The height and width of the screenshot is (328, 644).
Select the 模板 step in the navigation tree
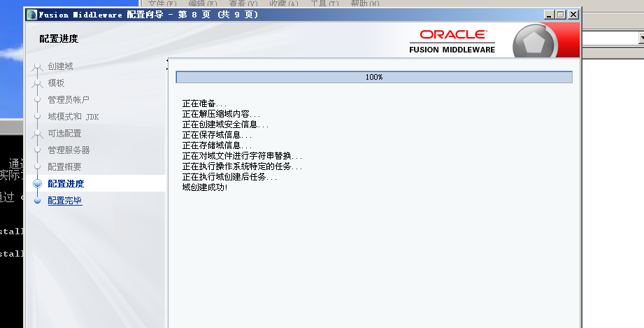click(x=56, y=83)
